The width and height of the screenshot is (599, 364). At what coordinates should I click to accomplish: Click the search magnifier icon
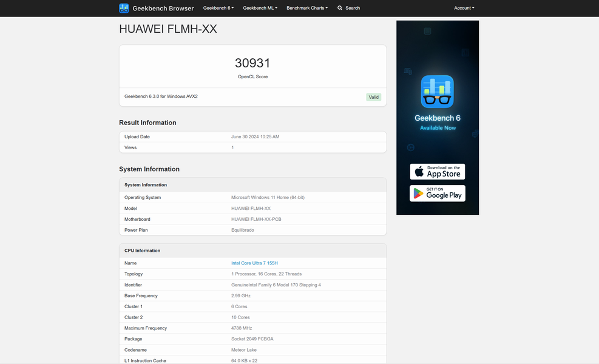click(x=340, y=8)
